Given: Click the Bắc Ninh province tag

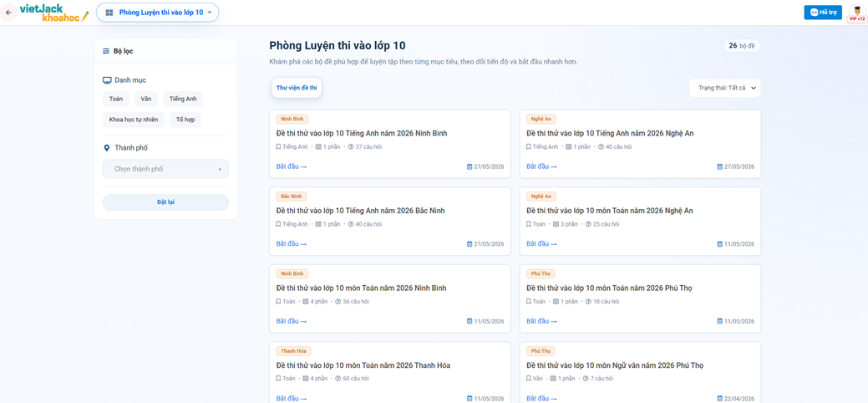Looking at the screenshot, I should coord(292,196).
